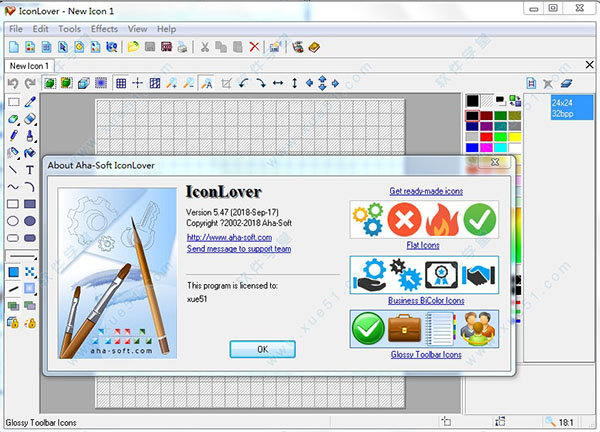
Task: Click the yellow Open folder icon
Action: point(133,47)
